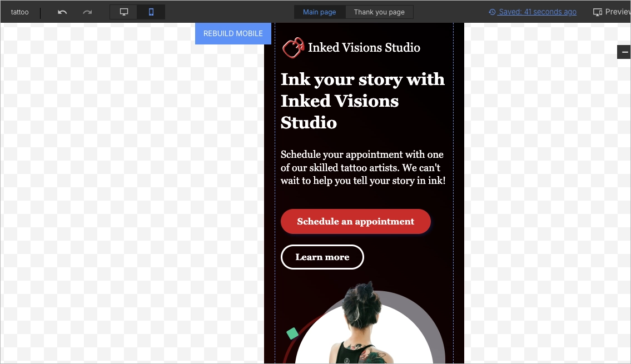Select the Schedule your appointment paragraph text
The width and height of the screenshot is (631, 364).
point(362,167)
